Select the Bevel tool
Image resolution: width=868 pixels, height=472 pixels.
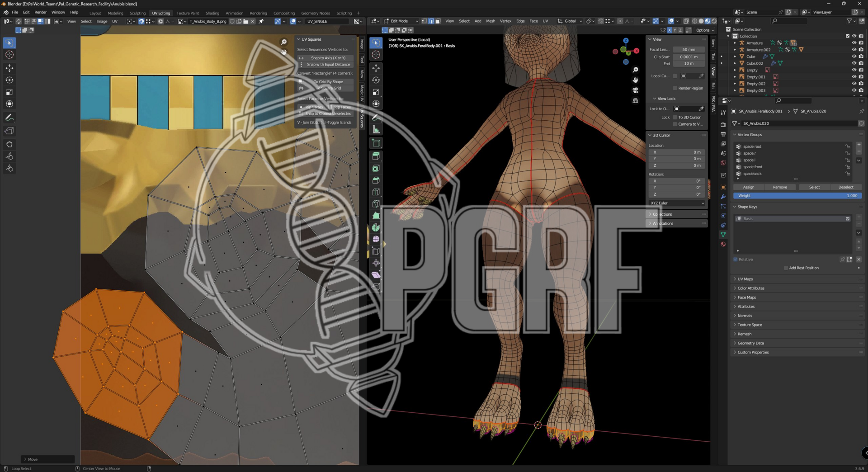tap(376, 180)
